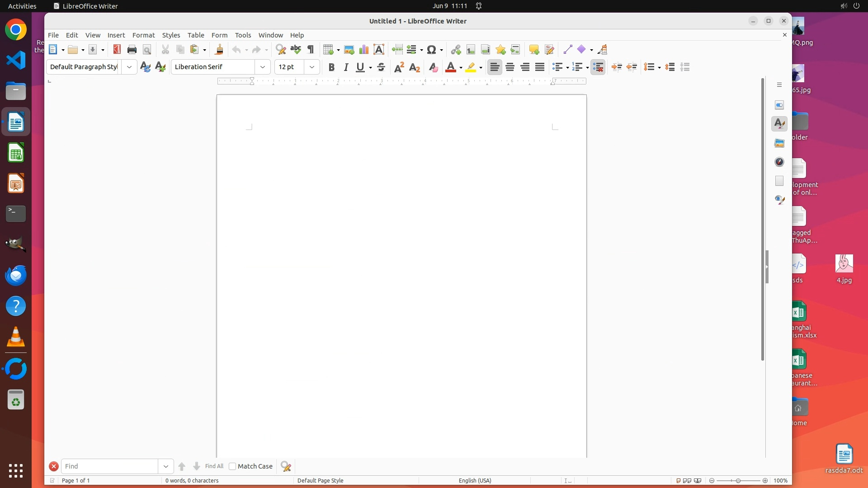868x488 pixels.
Task: Click the Insert Image toolbar icon
Action: pos(349,50)
